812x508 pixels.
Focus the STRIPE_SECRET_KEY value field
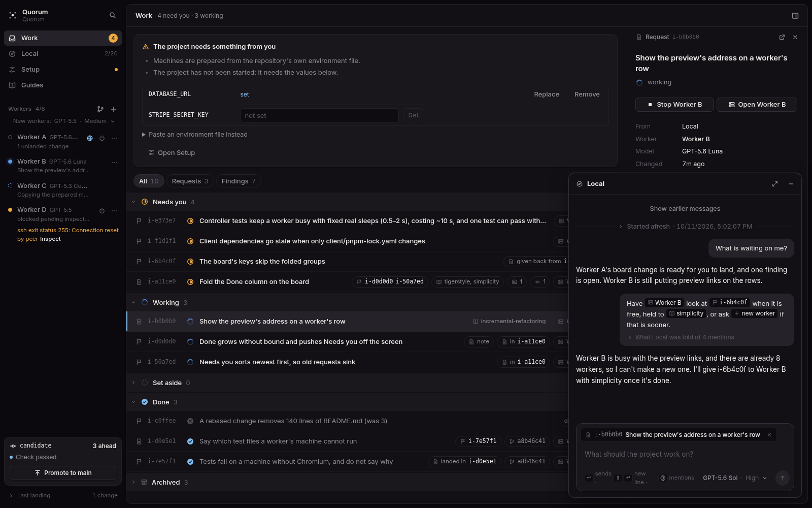click(x=319, y=115)
